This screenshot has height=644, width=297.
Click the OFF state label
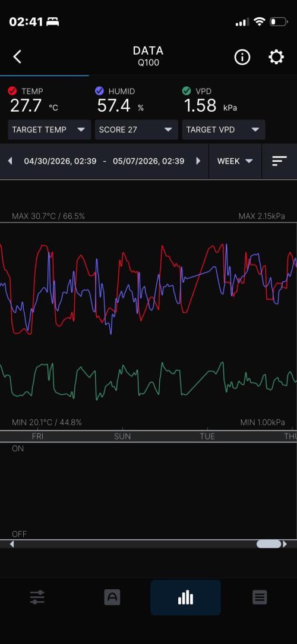[x=19, y=535]
